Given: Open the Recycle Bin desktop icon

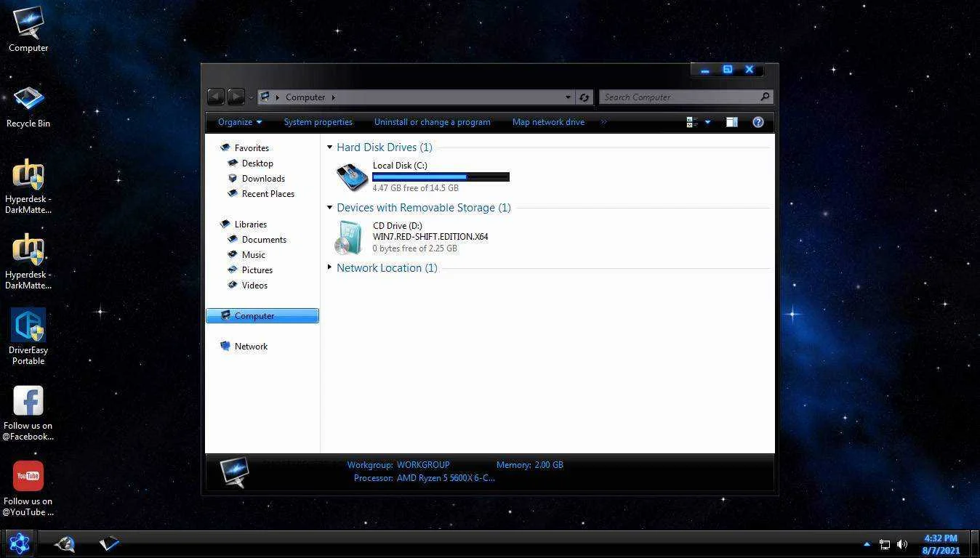Looking at the screenshot, I should coord(28,106).
